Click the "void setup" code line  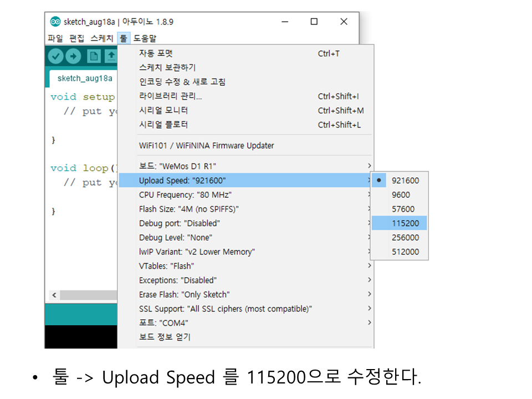(x=83, y=97)
